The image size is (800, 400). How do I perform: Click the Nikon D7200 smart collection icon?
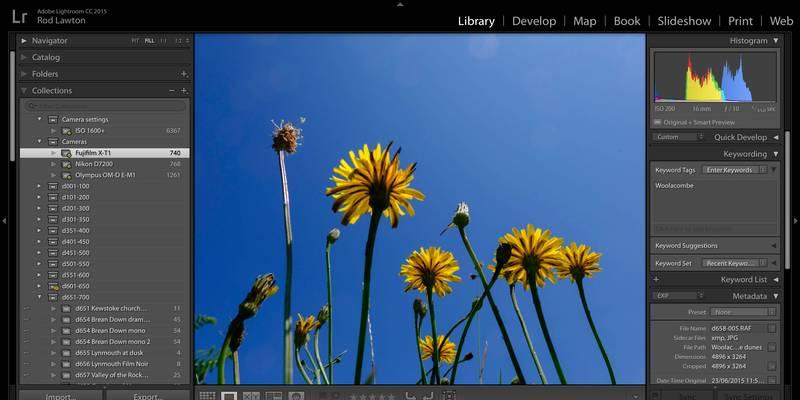click(66, 164)
